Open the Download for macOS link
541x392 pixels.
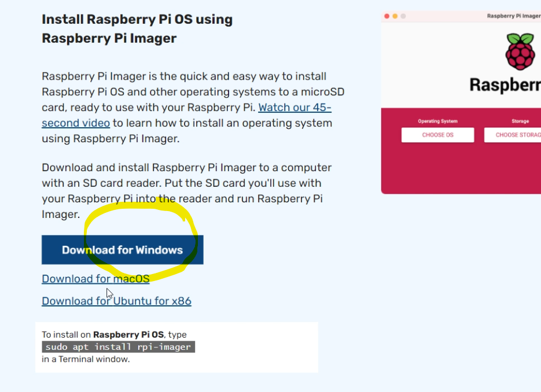point(95,279)
